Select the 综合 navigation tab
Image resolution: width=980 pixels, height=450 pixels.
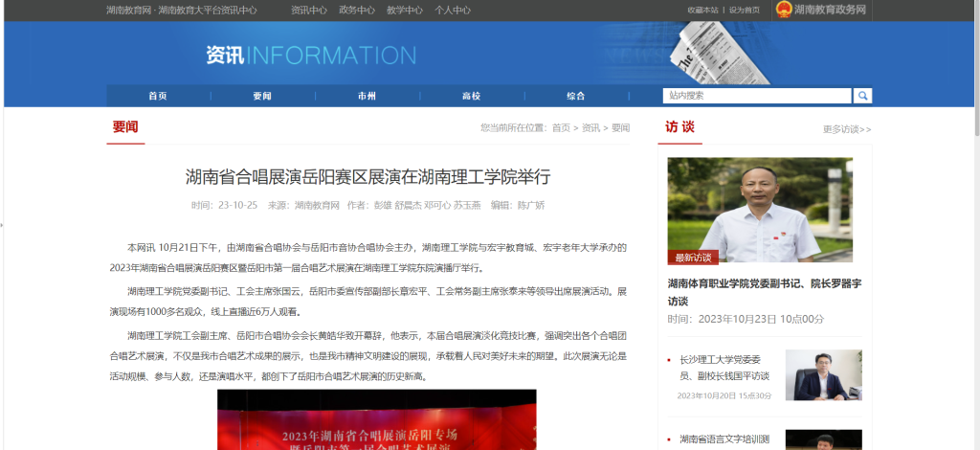(x=575, y=96)
